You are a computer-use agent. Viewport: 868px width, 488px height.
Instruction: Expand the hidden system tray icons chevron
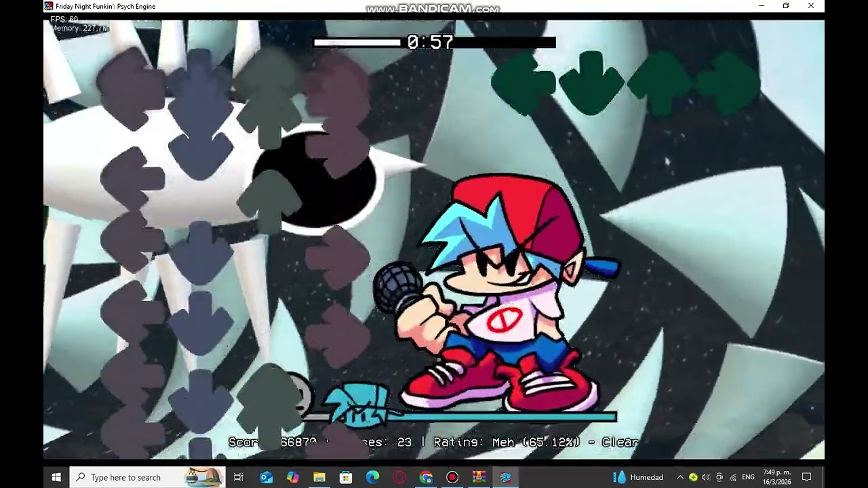tap(680, 477)
